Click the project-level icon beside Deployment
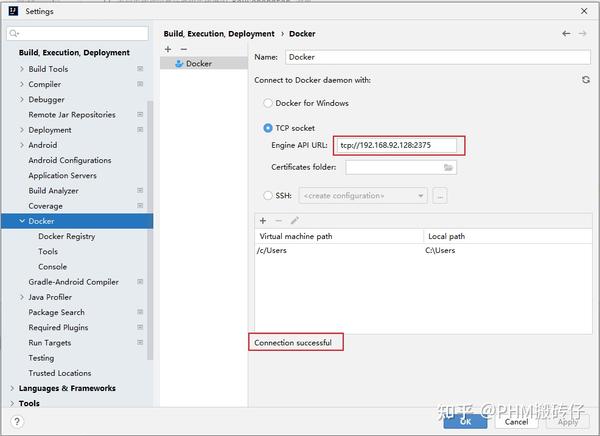 point(140,129)
